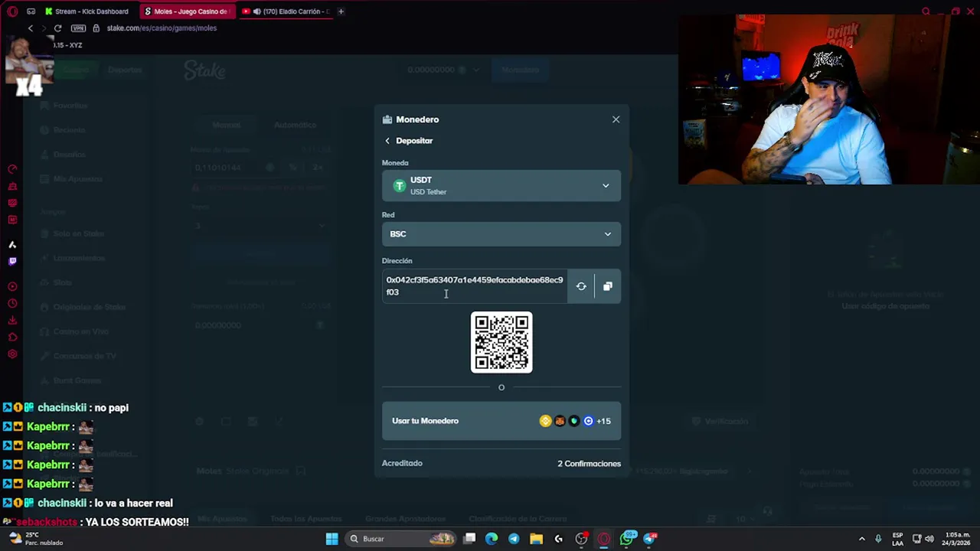Open the network and volume tray icons
The height and width of the screenshot is (551, 980).
[x=924, y=539]
